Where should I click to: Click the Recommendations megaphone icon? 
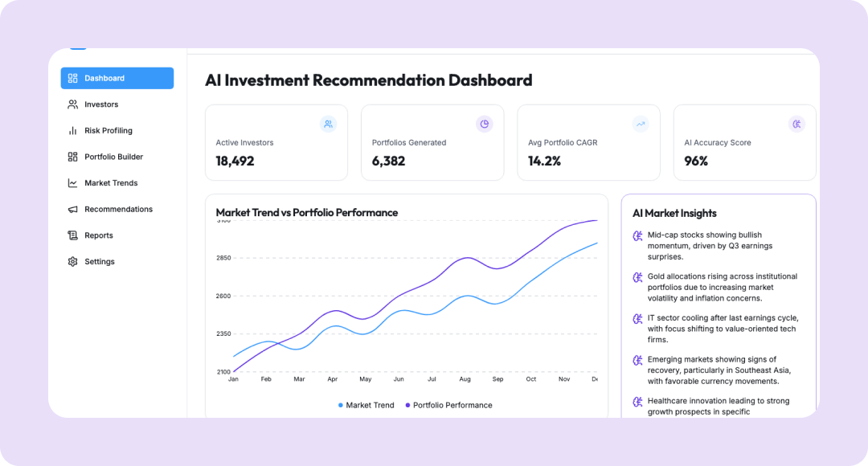pos(73,210)
